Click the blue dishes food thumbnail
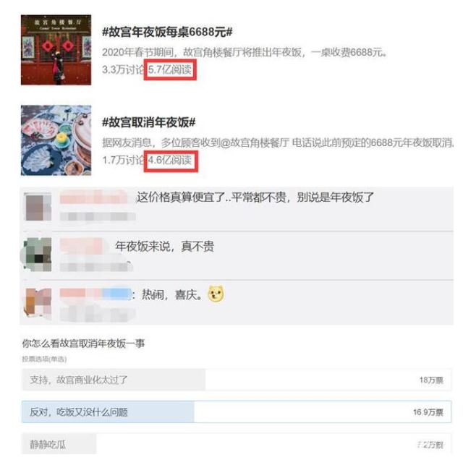 point(56,140)
